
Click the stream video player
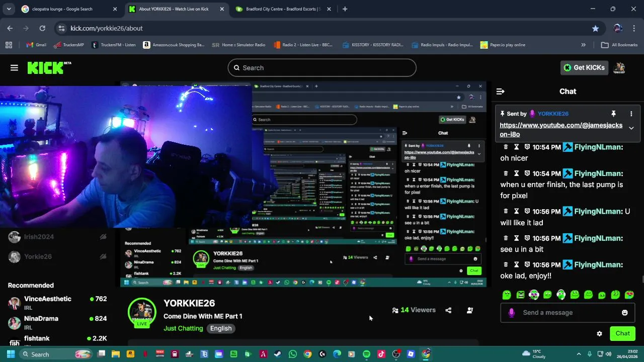(x=303, y=184)
